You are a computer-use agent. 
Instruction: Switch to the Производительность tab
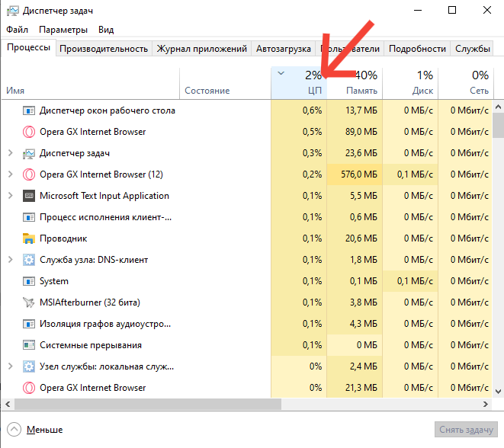[x=104, y=49]
